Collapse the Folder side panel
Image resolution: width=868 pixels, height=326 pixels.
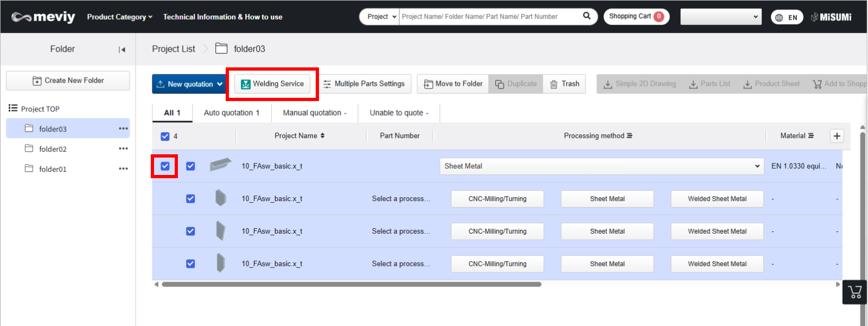pyautogui.click(x=122, y=49)
